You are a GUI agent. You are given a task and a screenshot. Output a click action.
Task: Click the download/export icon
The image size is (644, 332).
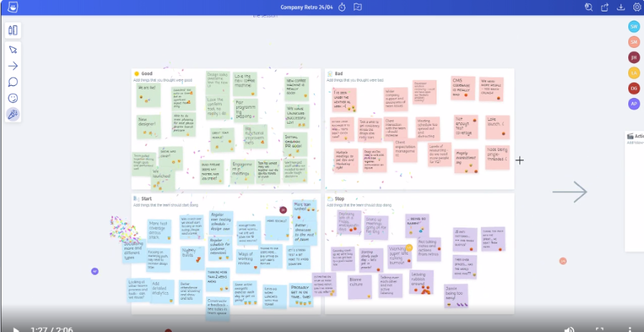tap(621, 7)
